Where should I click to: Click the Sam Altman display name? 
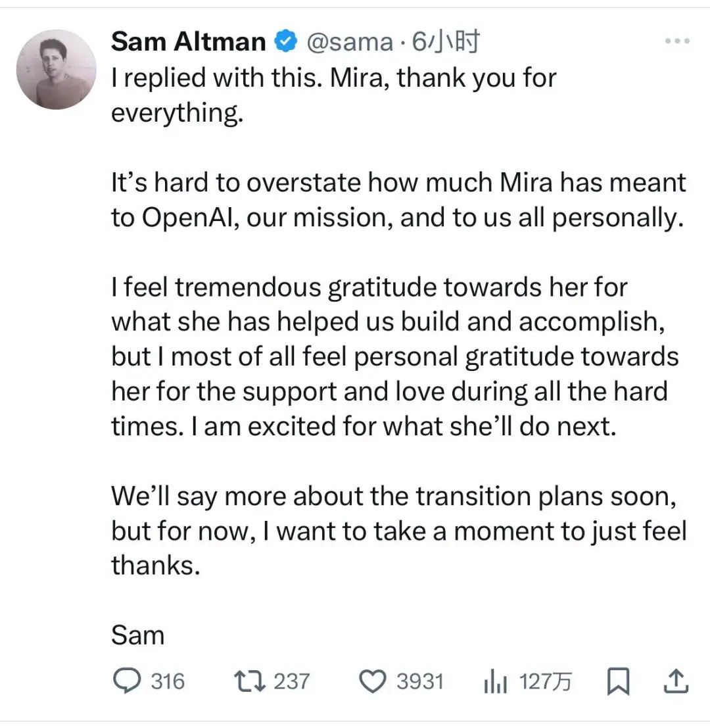pos(188,42)
